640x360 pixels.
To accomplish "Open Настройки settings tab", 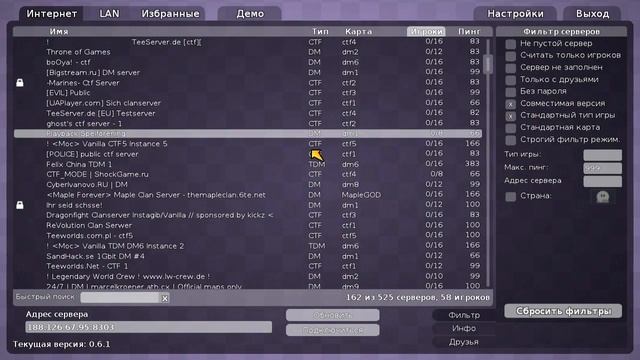I will [x=515, y=14].
